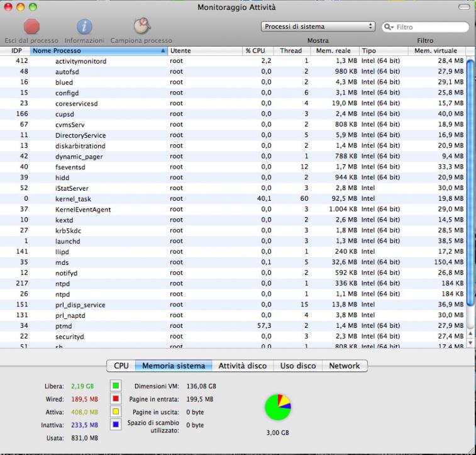This screenshot has height=455, width=476.
Task: Open the blue Informazioni icon
Action: (x=84, y=26)
